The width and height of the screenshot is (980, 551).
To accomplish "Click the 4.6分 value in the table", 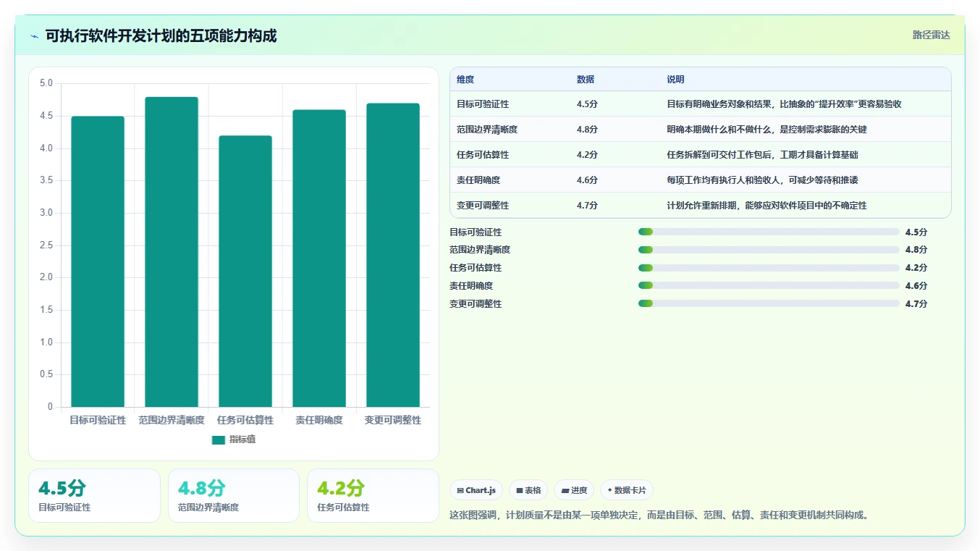I will (587, 180).
